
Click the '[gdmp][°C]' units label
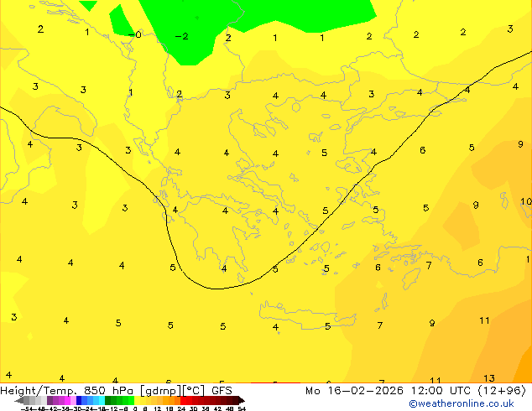pos(173,391)
